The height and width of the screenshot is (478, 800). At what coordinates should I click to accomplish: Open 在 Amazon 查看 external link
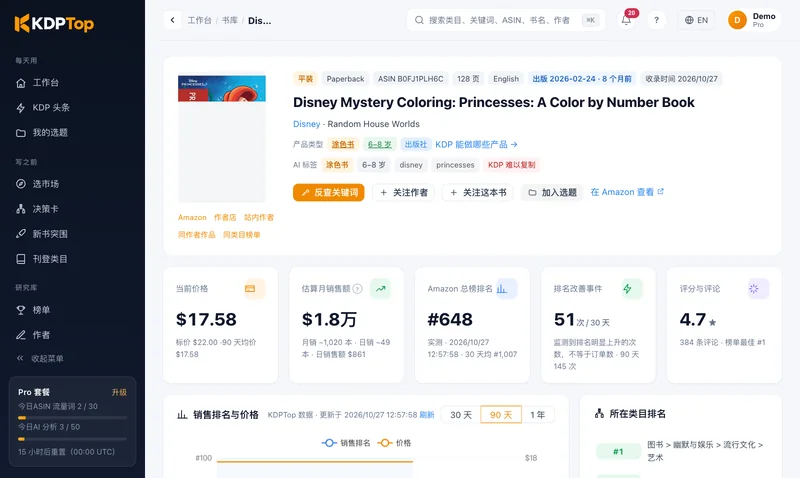point(627,192)
